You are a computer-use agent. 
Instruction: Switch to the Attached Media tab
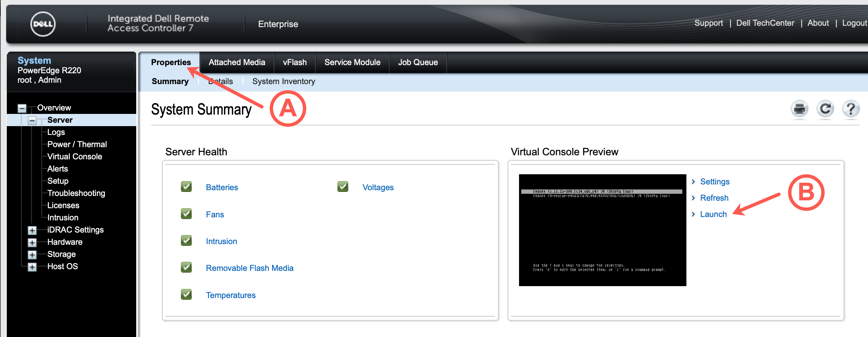pyautogui.click(x=237, y=62)
